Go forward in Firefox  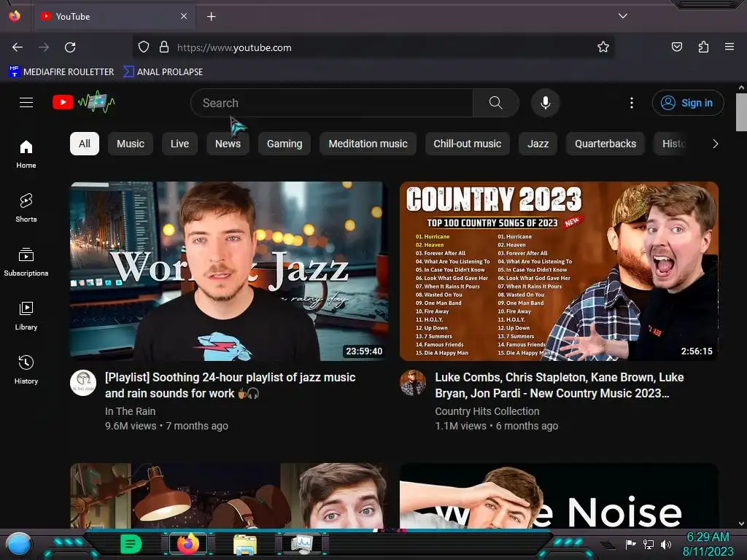click(x=44, y=47)
